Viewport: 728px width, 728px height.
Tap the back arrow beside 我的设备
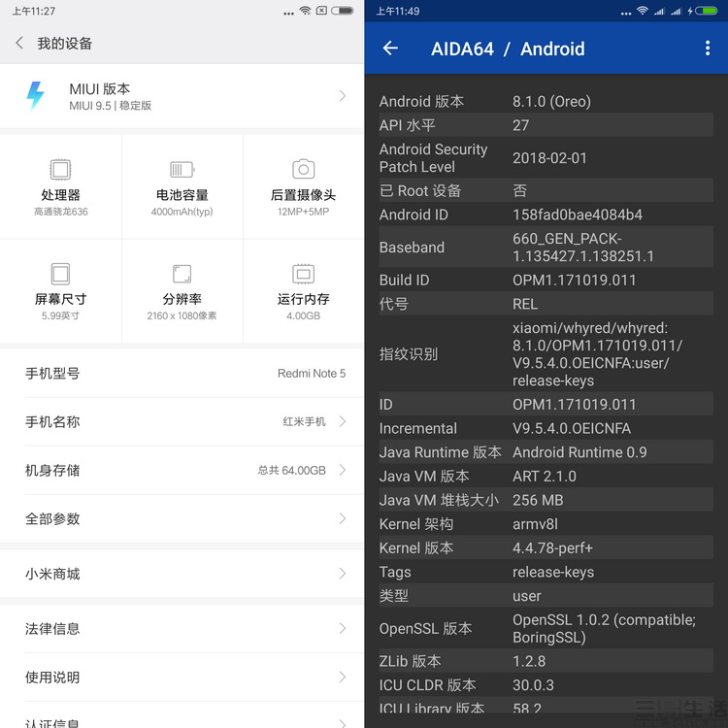[x=19, y=44]
